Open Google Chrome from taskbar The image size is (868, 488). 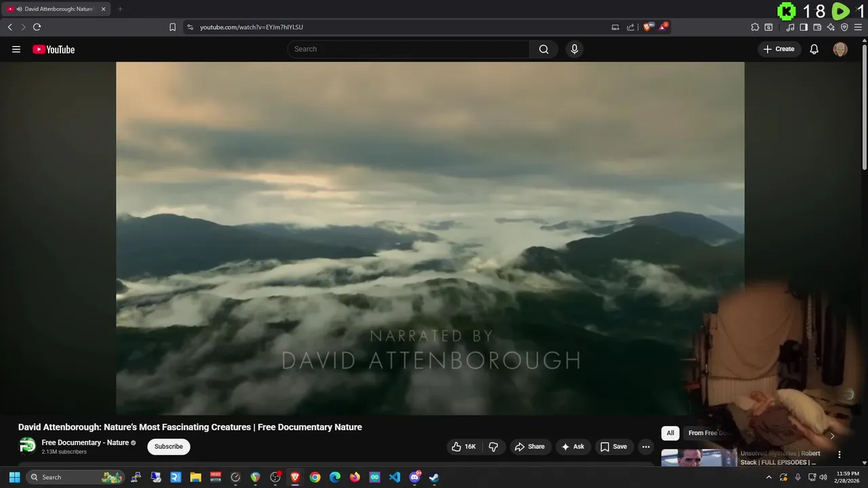315,477
